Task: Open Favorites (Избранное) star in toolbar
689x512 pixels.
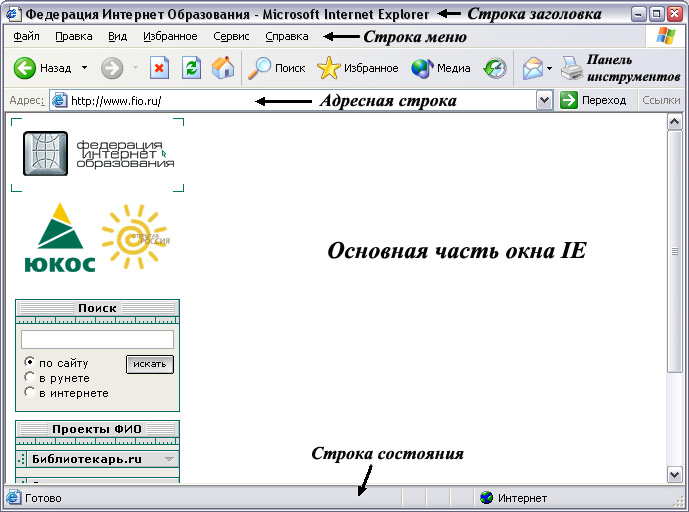Action: tap(328, 68)
